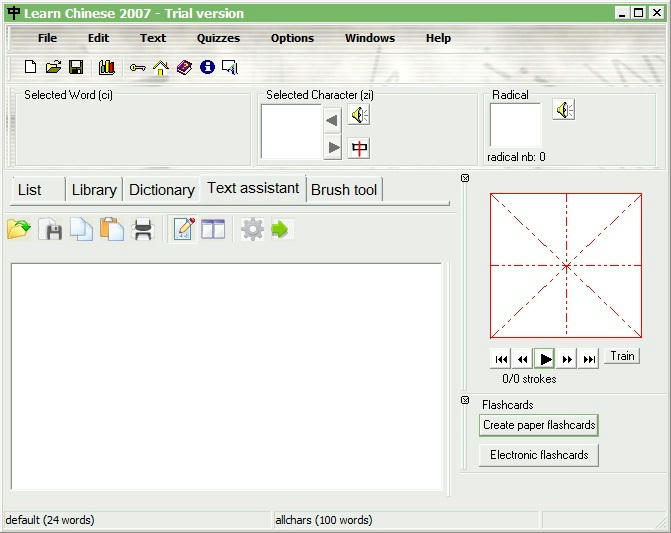This screenshot has height=533, width=671.
Task: Play the stroke animation
Action: pos(545,359)
